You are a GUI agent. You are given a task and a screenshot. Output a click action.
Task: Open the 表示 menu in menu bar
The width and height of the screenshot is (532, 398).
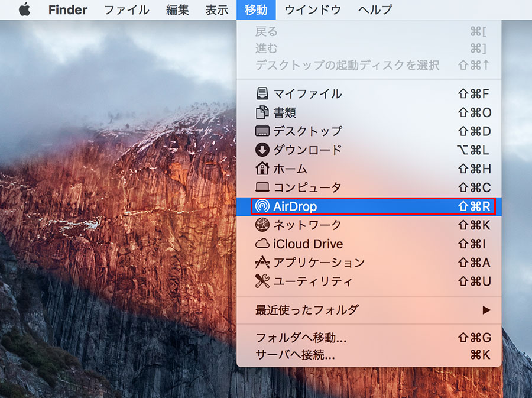216,10
